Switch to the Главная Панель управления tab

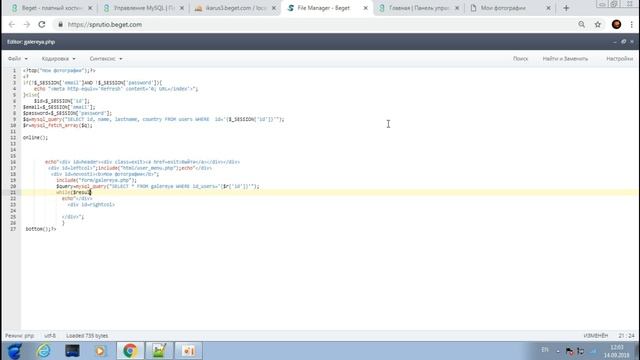click(418, 8)
